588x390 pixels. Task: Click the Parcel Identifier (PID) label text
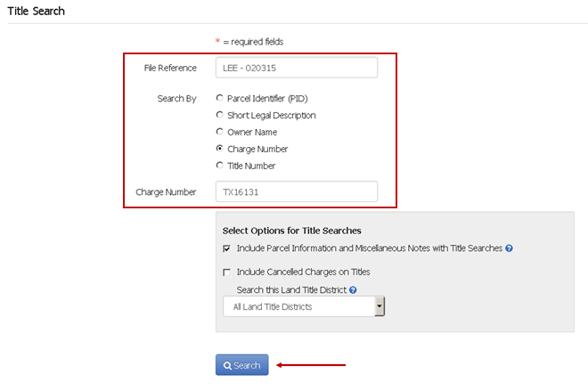tap(267, 99)
